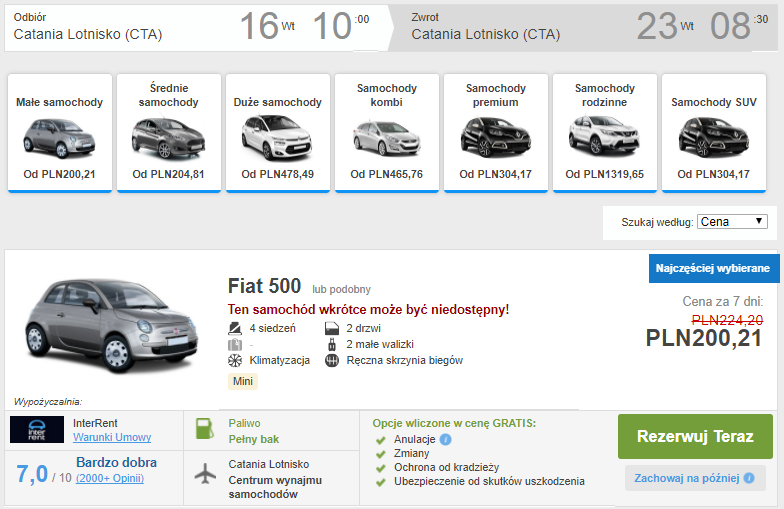Open the Cena sort dropdown
784x509 pixels.
coord(732,222)
